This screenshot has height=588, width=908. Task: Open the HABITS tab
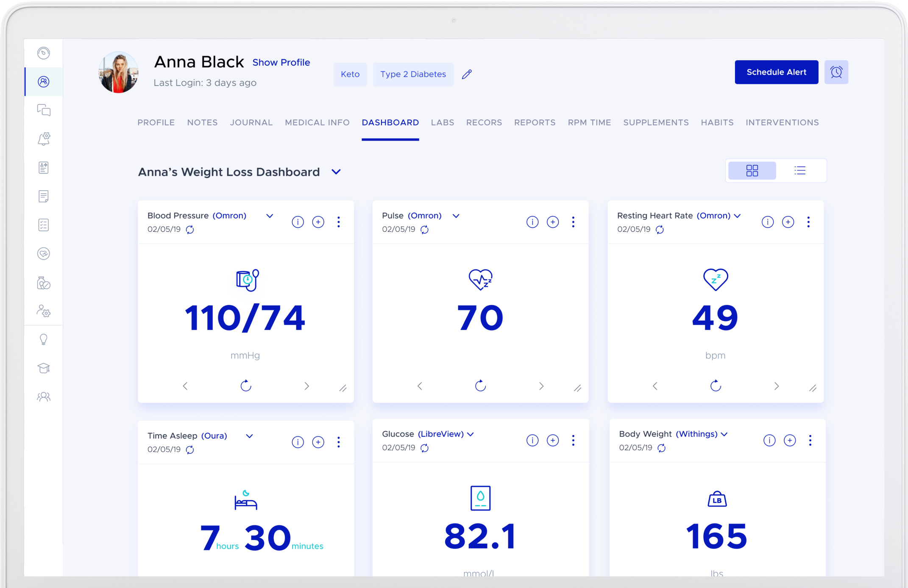pyautogui.click(x=717, y=122)
